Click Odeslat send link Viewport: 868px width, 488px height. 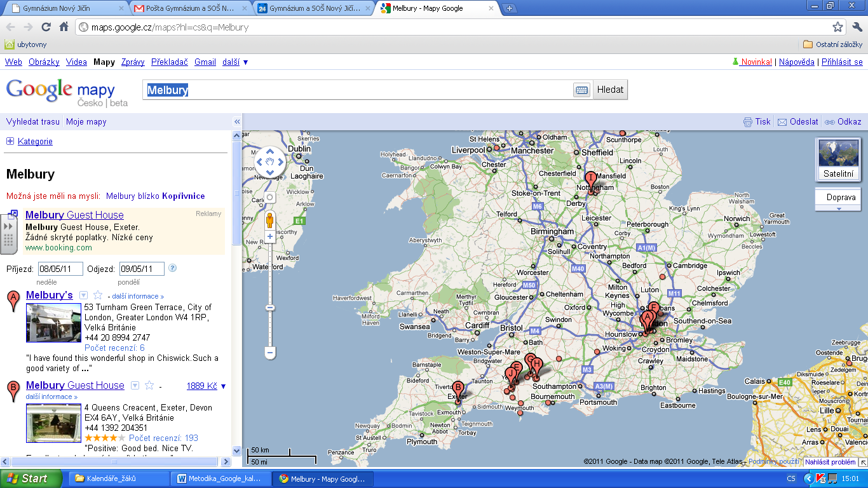coord(798,122)
